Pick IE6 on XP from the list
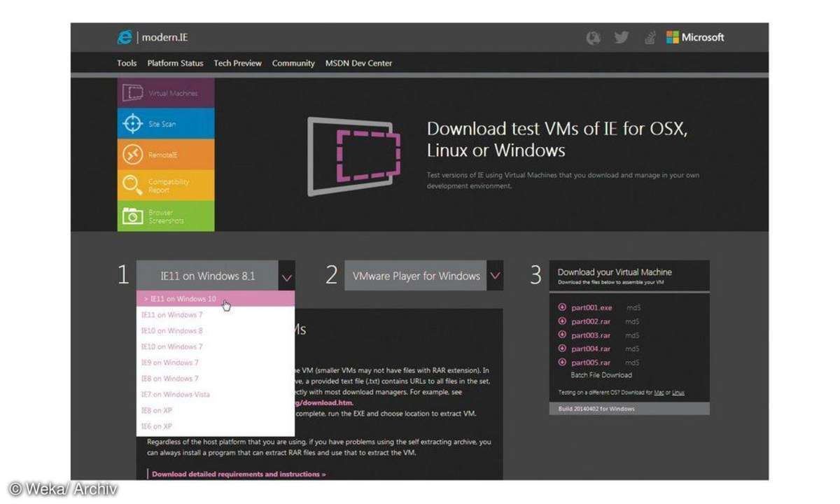 (157, 426)
